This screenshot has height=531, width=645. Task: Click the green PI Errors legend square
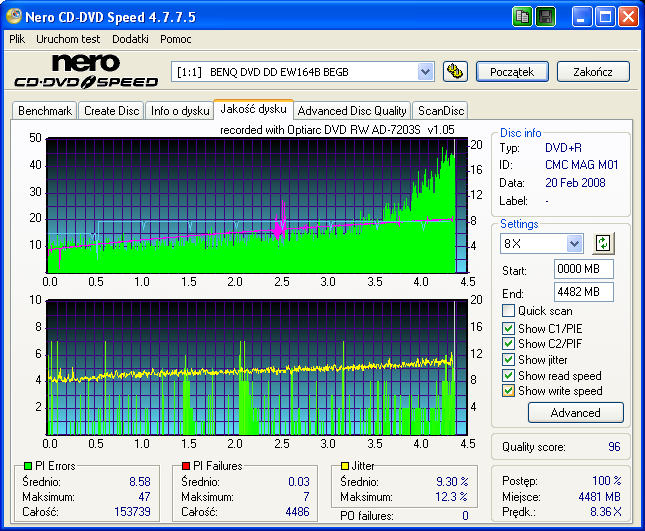pyautogui.click(x=28, y=466)
